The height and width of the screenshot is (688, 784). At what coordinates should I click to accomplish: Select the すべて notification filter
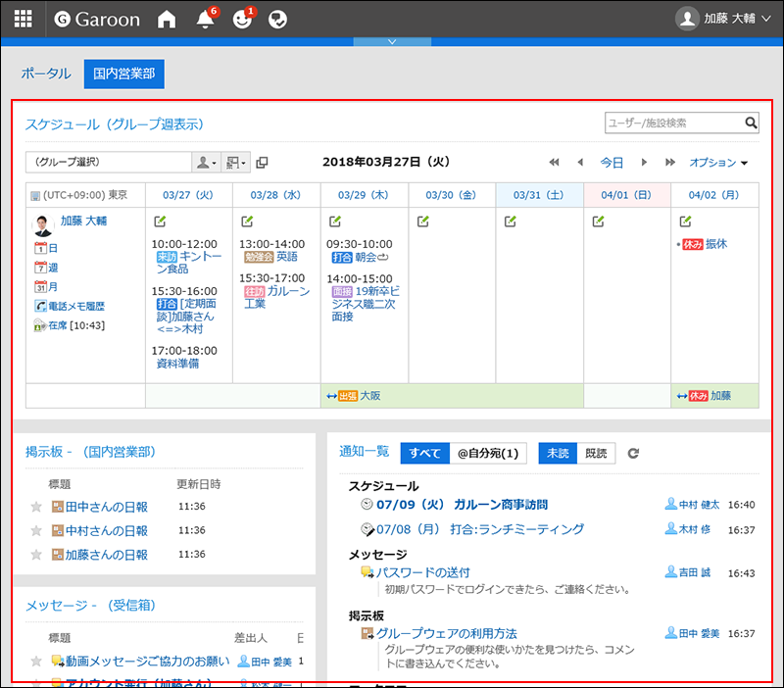(424, 453)
